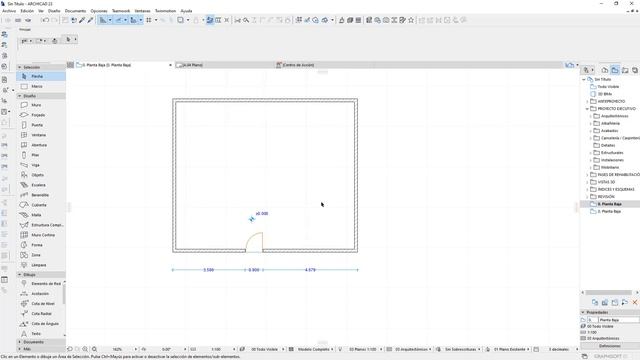
Task: Open the Todo Visible layer combination dropdown
Action: click(x=283, y=349)
